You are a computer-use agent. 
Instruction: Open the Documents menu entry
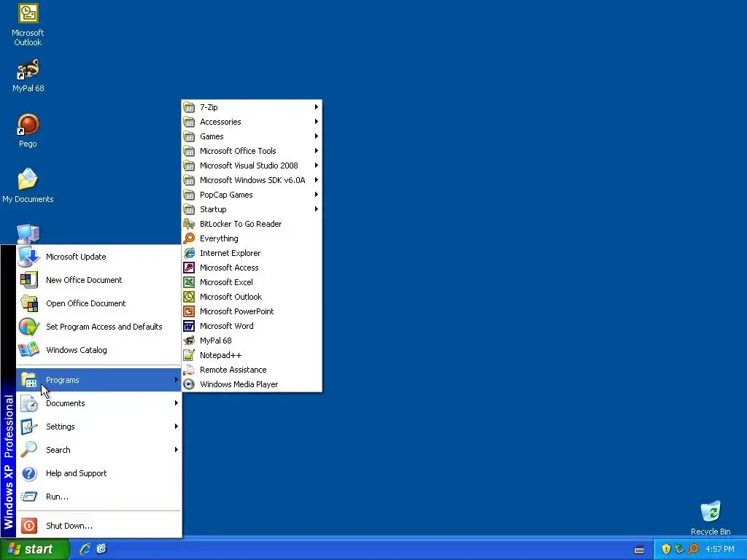click(x=98, y=403)
